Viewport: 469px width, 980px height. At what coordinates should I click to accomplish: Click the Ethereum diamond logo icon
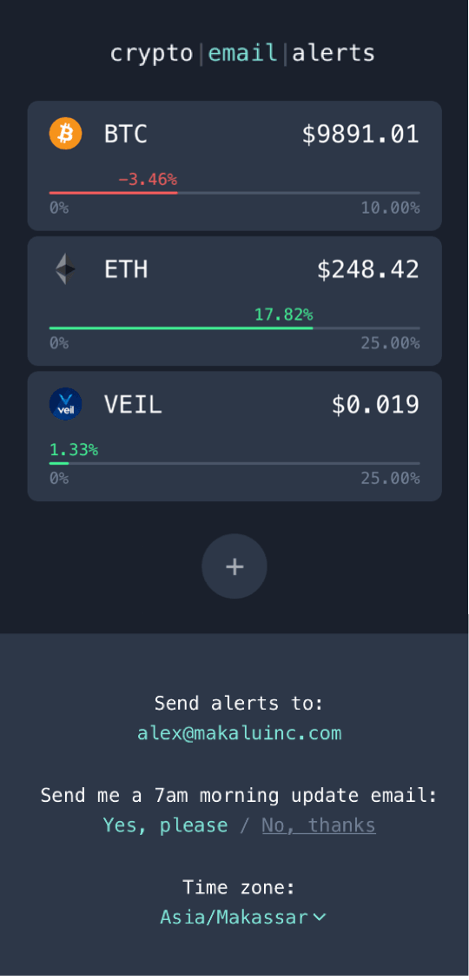coord(65,268)
